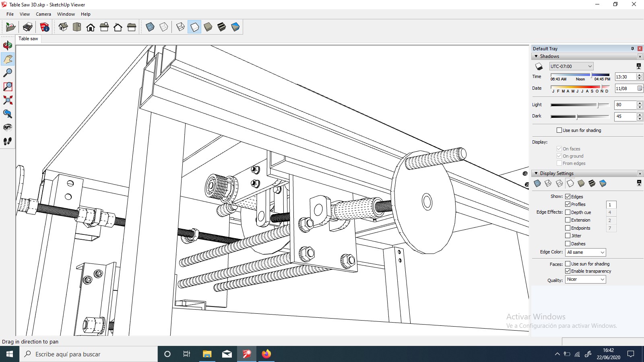Viewport: 644px width, 362px height.
Task: Toggle the show shadows button
Action: click(539, 66)
